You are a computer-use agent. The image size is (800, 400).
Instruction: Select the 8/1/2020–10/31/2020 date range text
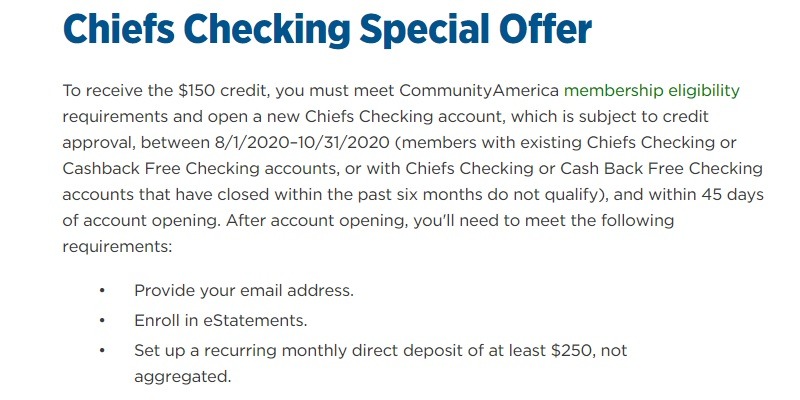click(303, 143)
